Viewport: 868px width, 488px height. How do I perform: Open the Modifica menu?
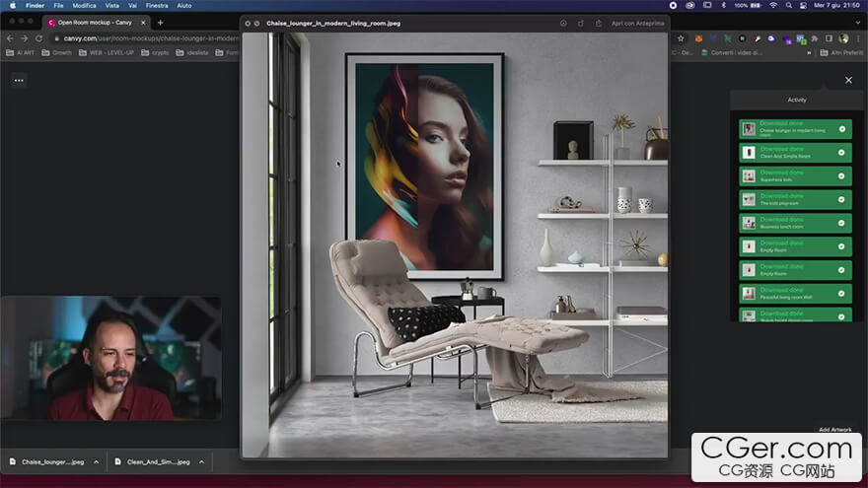pos(84,6)
